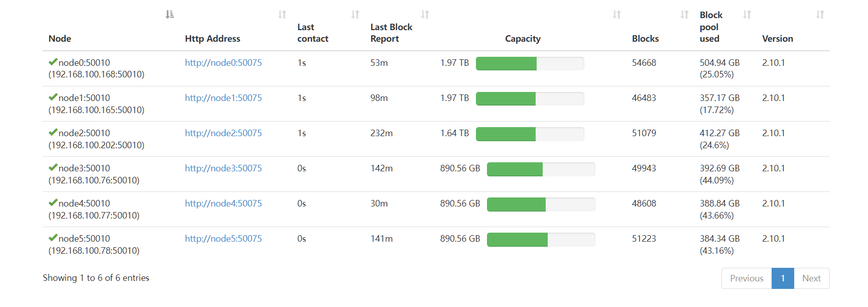Click green checkmark beside node0:50010
The height and width of the screenshot is (307, 868).
click(53, 62)
